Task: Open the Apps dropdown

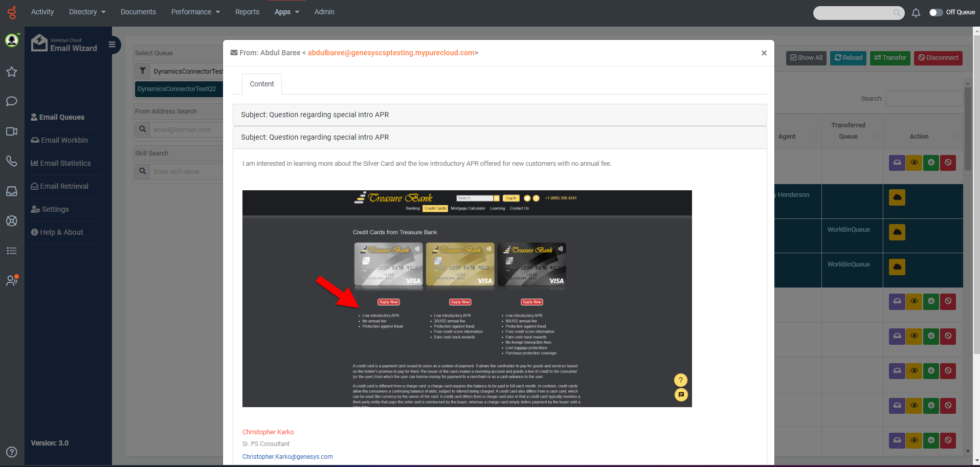Action: pyautogui.click(x=286, y=11)
